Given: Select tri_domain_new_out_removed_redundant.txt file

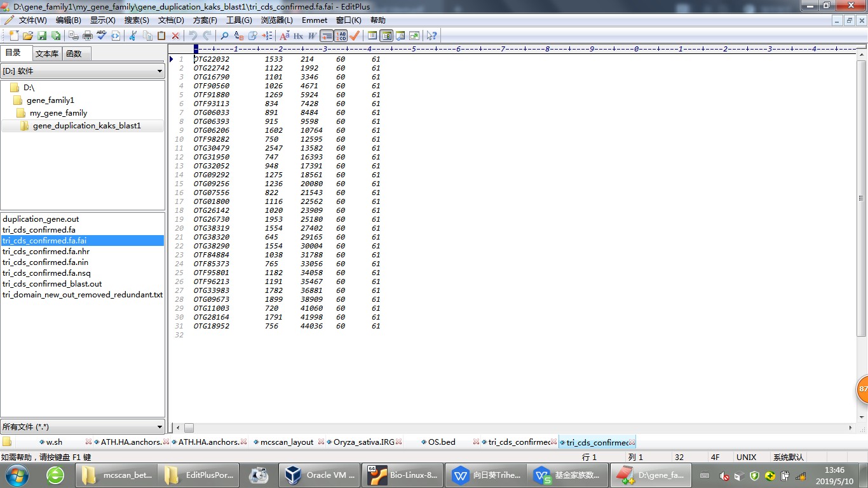Looking at the screenshot, I should pyautogui.click(x=83, y=295).
